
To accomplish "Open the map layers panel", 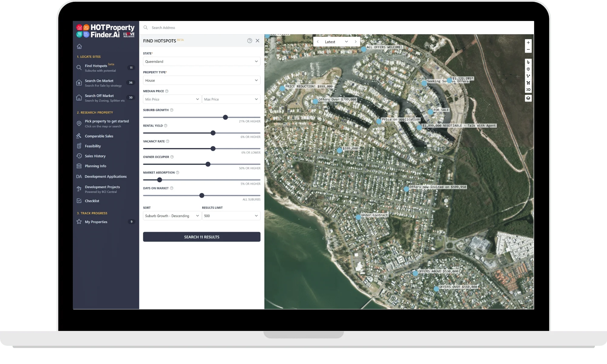I will 528,98.
